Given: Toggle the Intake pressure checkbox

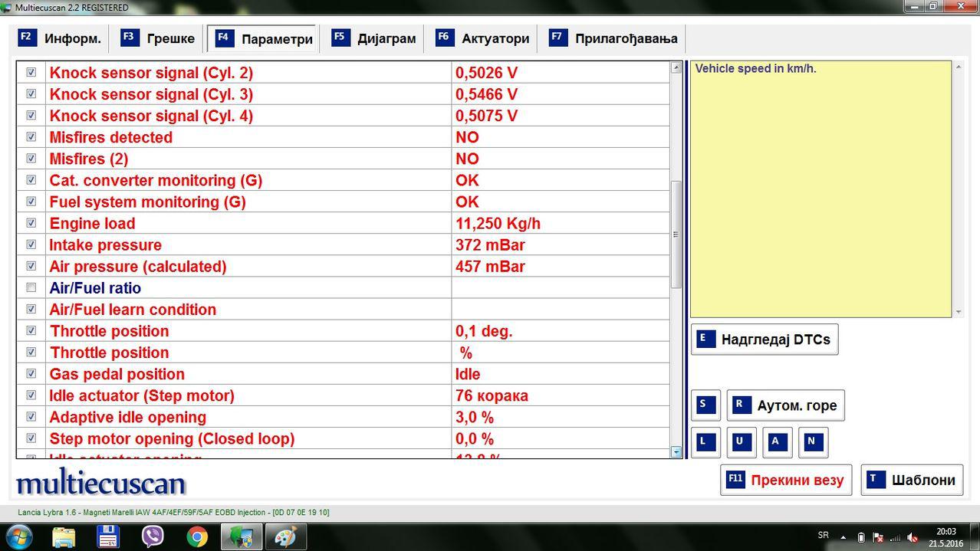Looking at the screenshot, I should click(31, 244).
